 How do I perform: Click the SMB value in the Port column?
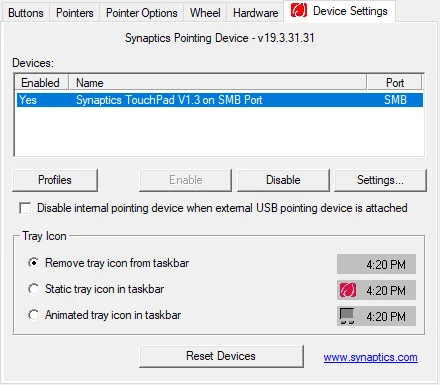pyautogui.click(x=395, y=100)
